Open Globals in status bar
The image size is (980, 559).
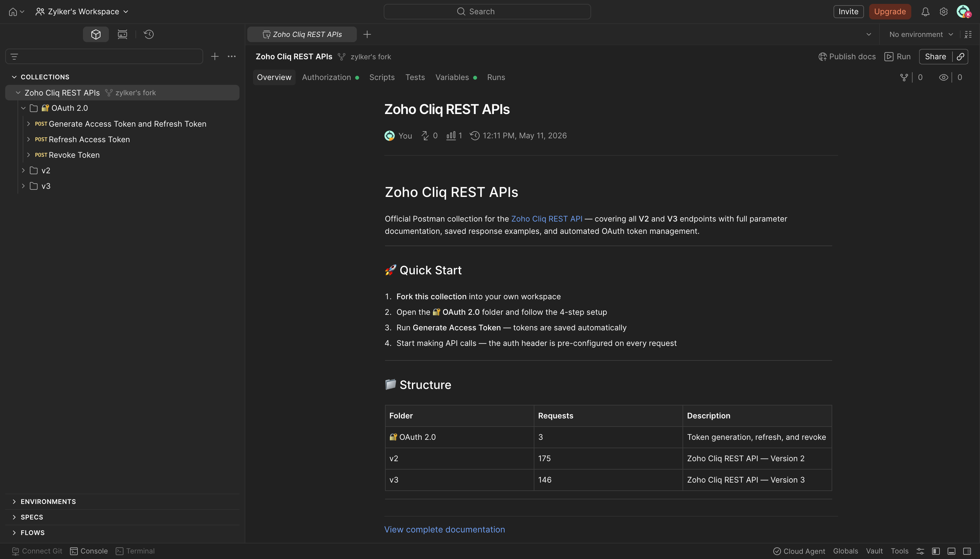[845, 551]
